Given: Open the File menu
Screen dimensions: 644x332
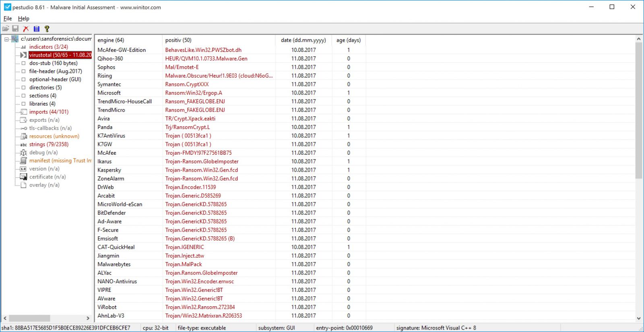Looking at the screenshot, I should [x=8, y=18].
